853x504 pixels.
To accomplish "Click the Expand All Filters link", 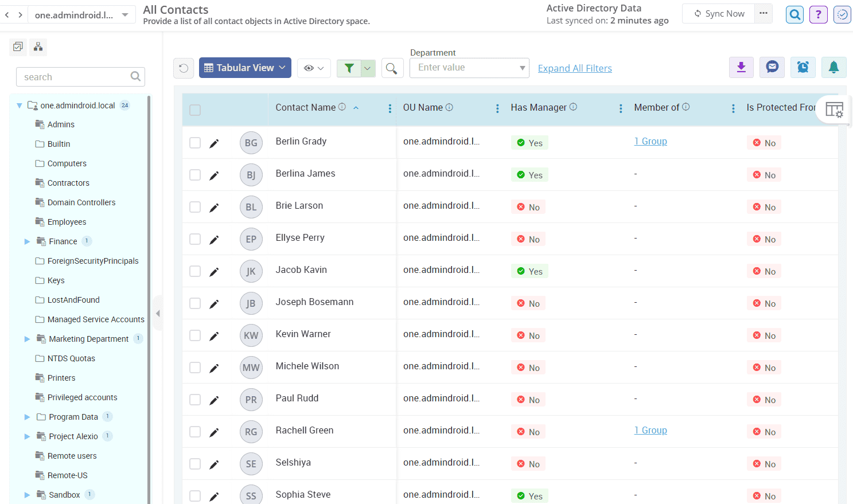I will tap(575, 68).
